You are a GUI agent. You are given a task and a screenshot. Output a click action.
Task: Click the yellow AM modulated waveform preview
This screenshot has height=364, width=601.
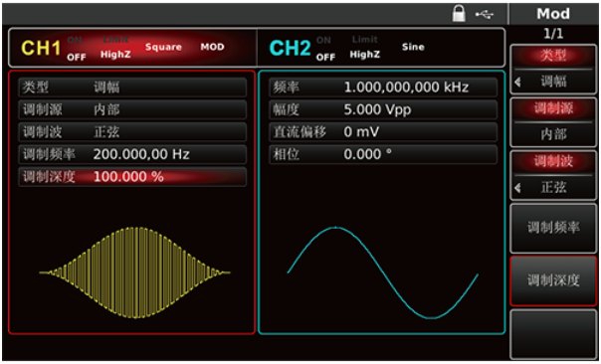(x=134, y=273)
